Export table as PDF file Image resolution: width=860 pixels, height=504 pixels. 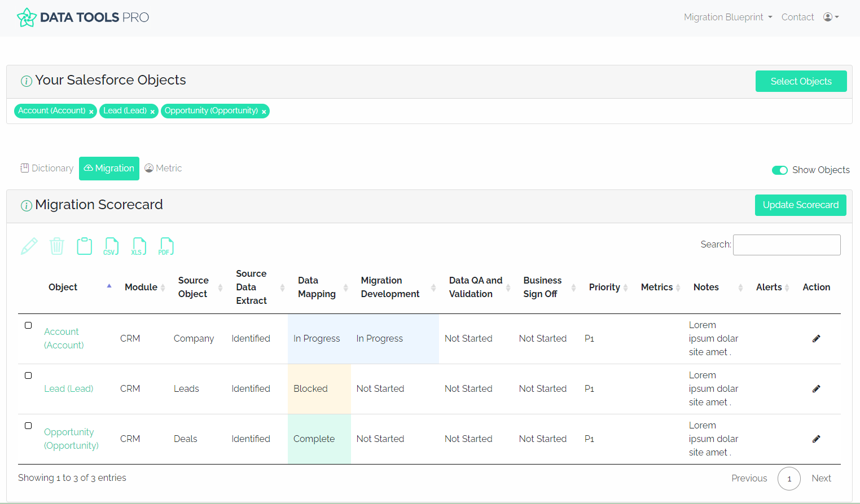(166, 246)
